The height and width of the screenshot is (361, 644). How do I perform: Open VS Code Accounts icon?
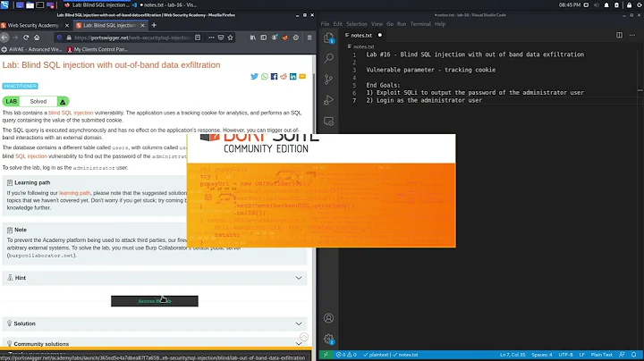(x=328, y=318)
